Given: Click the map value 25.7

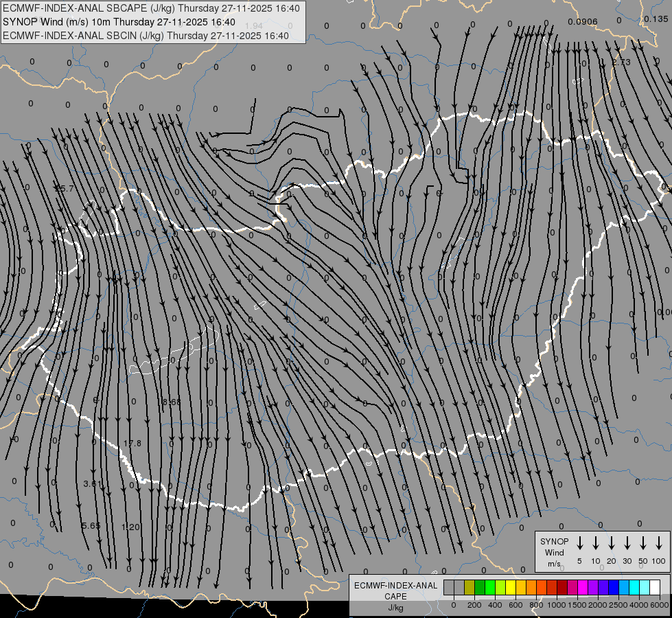Looking at the screenshot, I should [x=64, y=188].
